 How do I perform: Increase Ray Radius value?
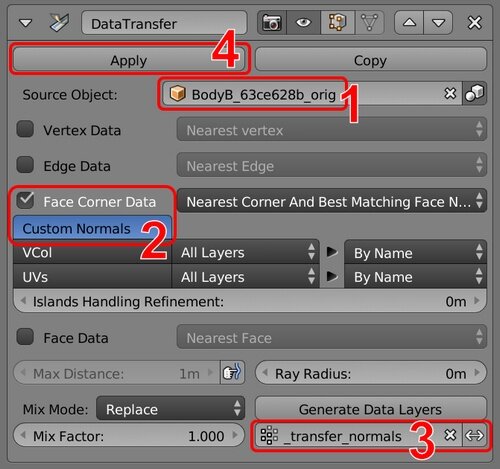click(x=477, y=372)
